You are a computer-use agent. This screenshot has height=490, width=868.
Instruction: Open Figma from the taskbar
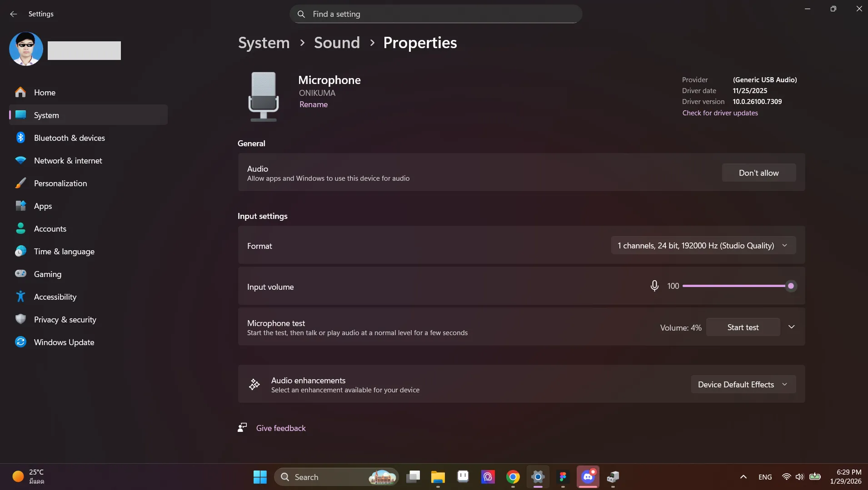563,477
